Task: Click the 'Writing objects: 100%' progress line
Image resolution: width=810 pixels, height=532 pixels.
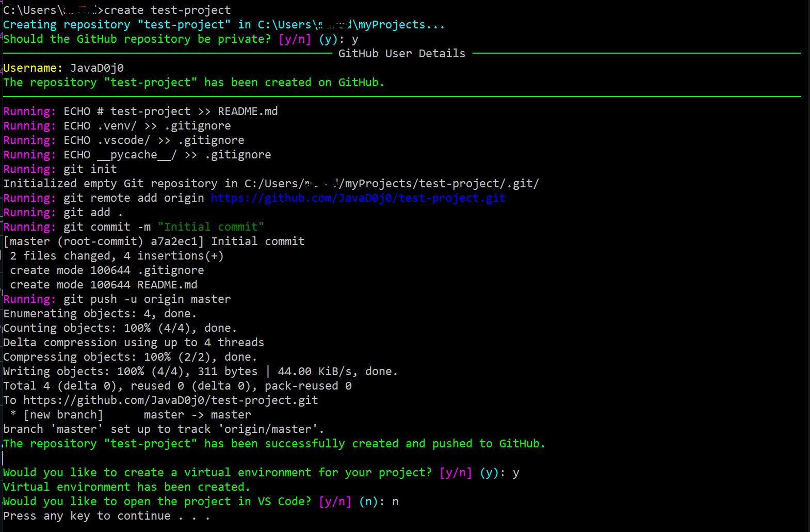Action: coord(200,372)
